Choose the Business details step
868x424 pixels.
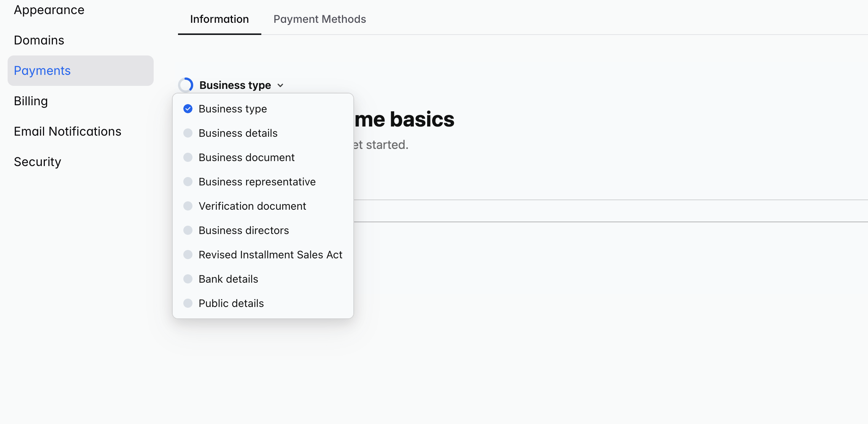point(238,133)
